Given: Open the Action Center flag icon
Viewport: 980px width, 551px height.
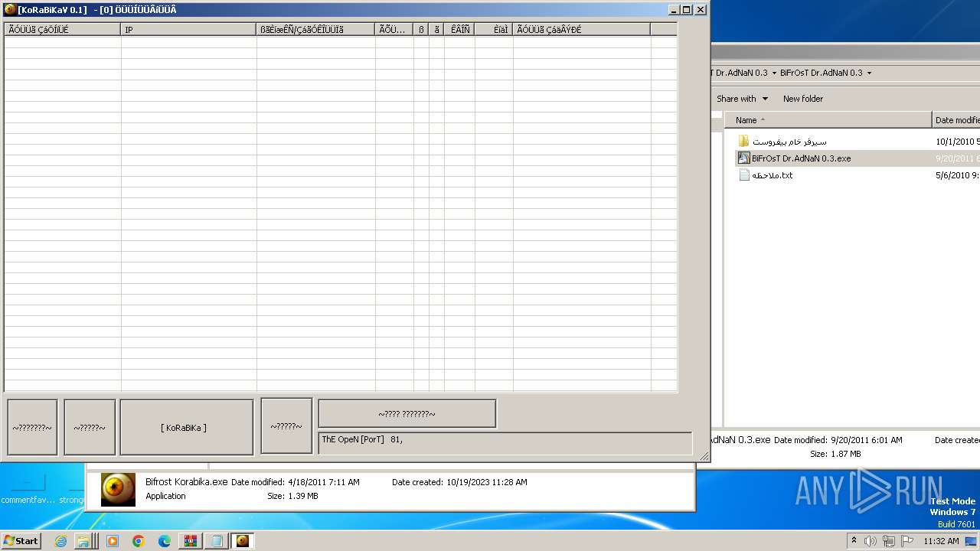Looking at the screenshot, I should [x=907, y=541].
